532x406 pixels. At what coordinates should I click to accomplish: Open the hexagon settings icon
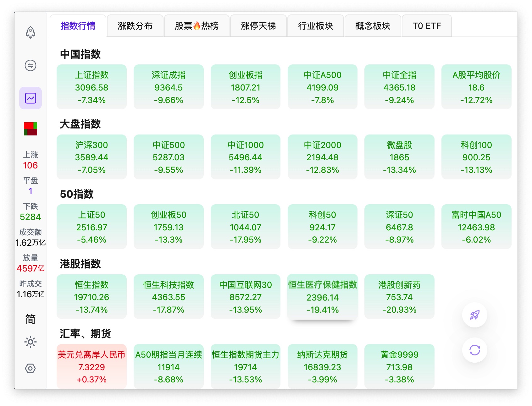[x=30, y=368]
